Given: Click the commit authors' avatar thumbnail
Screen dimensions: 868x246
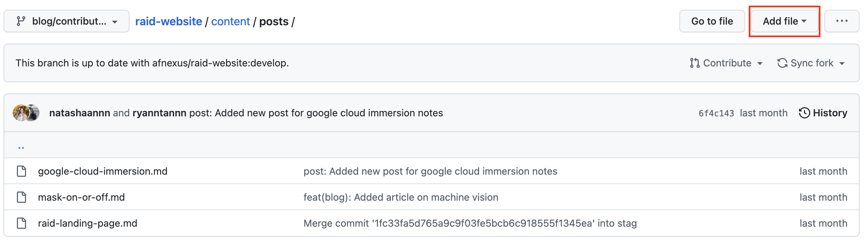Looking at the screenshot, I should coord(26,113).
